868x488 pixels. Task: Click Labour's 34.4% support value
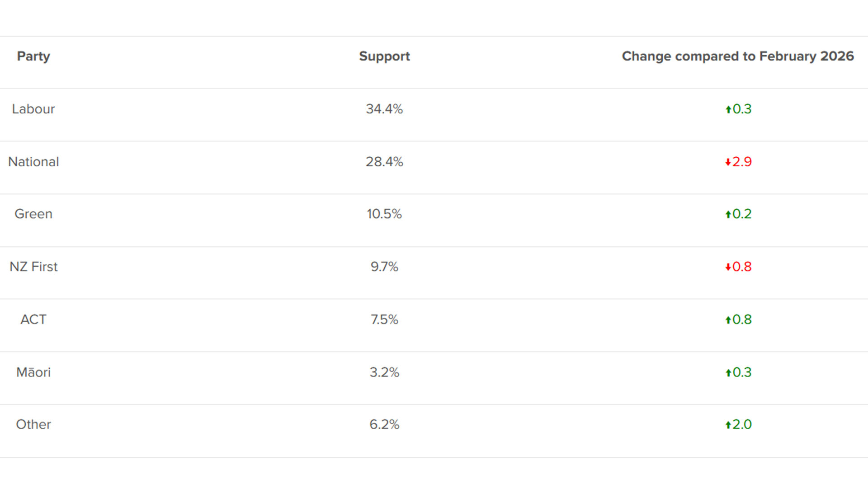pyautogui.click(x=384, y=109)
